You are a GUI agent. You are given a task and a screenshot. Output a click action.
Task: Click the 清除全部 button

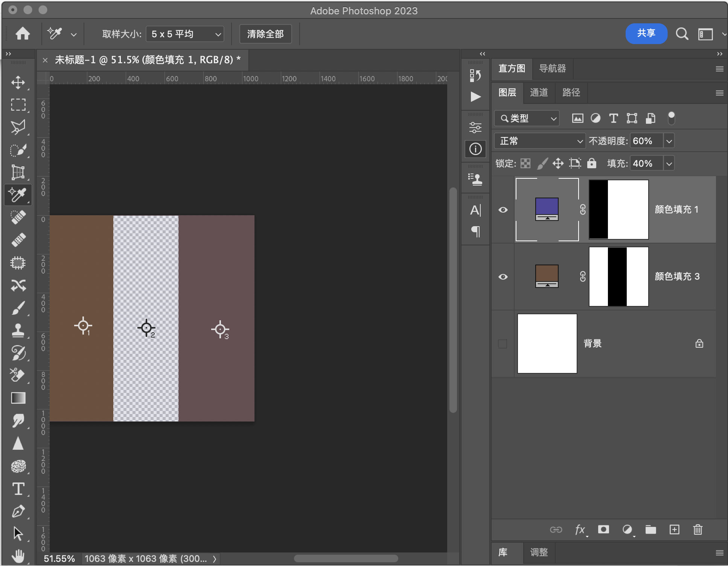coord(265,34)
